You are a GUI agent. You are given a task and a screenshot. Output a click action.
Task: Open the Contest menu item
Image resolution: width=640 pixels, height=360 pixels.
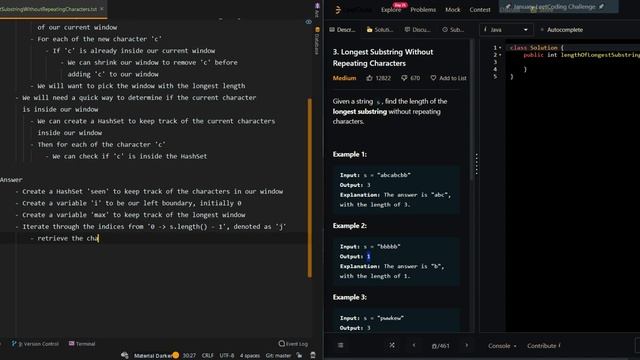(x=480, y=10)
